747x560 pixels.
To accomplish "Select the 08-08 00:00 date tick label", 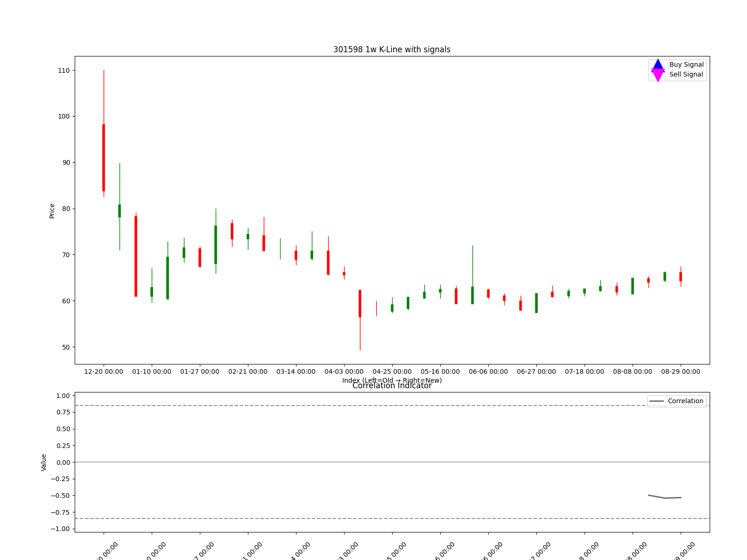I will point(633,372).
